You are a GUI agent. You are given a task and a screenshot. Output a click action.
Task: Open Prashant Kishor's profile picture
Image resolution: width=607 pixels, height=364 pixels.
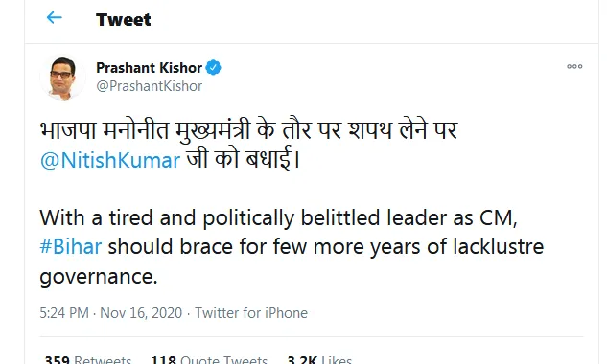(62, 78)
